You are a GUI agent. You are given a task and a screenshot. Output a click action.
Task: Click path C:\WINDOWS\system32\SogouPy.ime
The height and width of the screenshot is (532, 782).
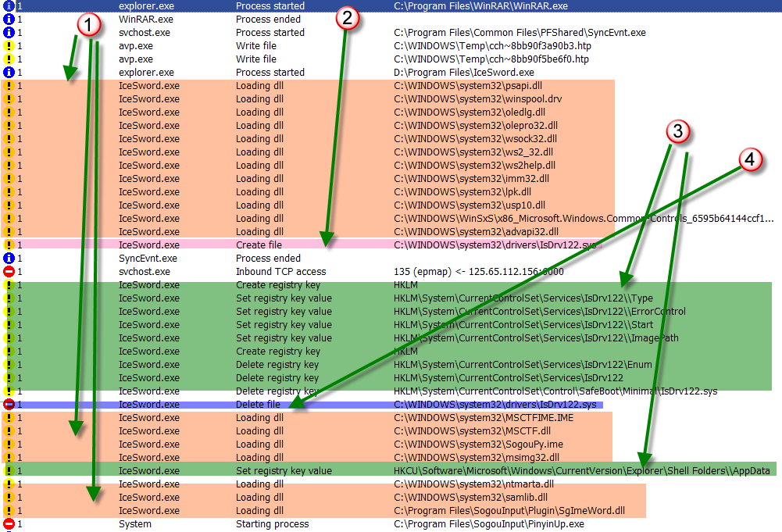(478, 445)
